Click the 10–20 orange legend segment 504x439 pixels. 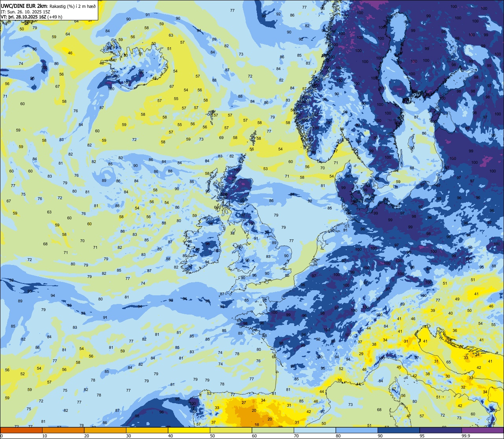point(63,430)
